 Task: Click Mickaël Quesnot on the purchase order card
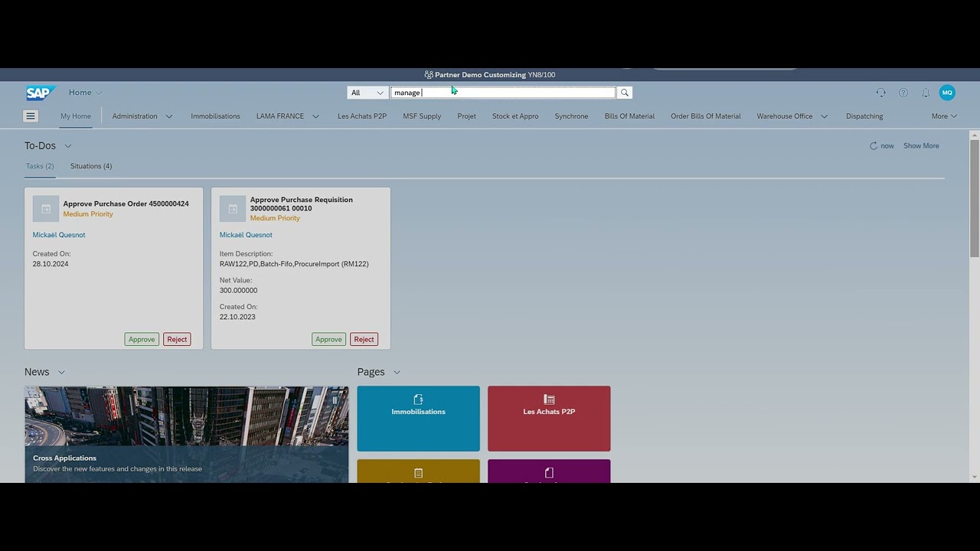pos(59,235)
